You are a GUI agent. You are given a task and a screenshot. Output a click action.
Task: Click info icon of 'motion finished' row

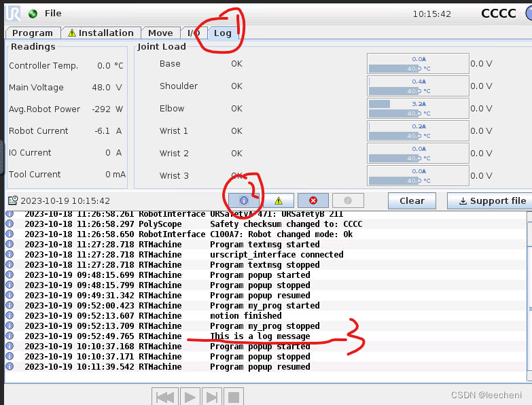(x=10, y=315)
